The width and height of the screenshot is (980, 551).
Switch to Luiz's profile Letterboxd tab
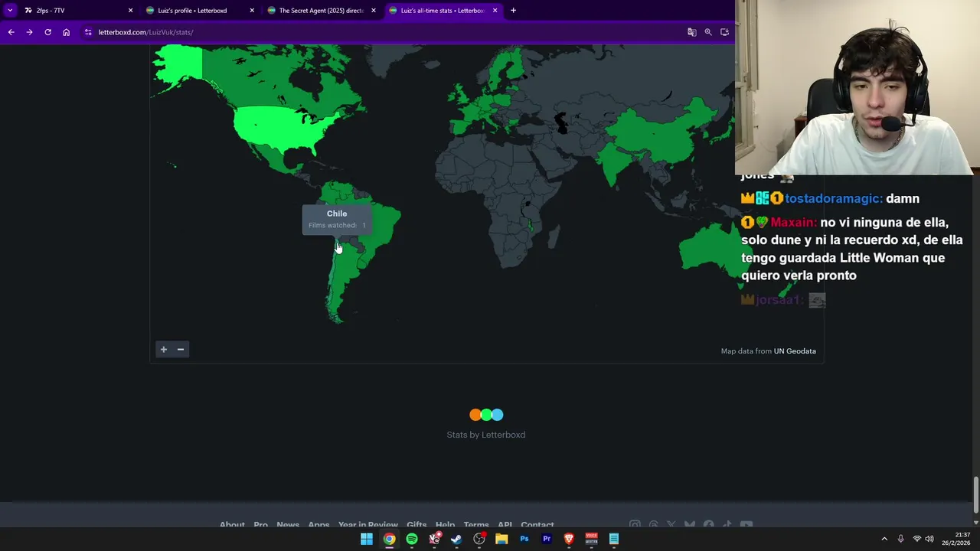[198, 10]
